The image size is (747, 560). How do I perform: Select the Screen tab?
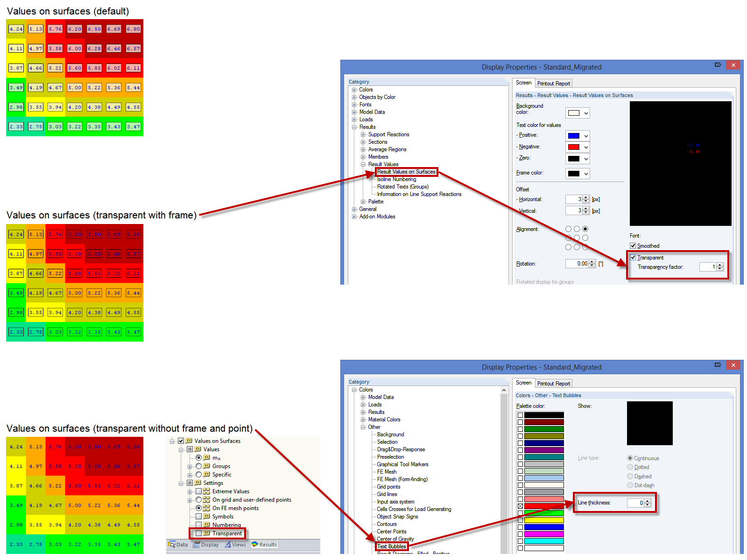524,83
